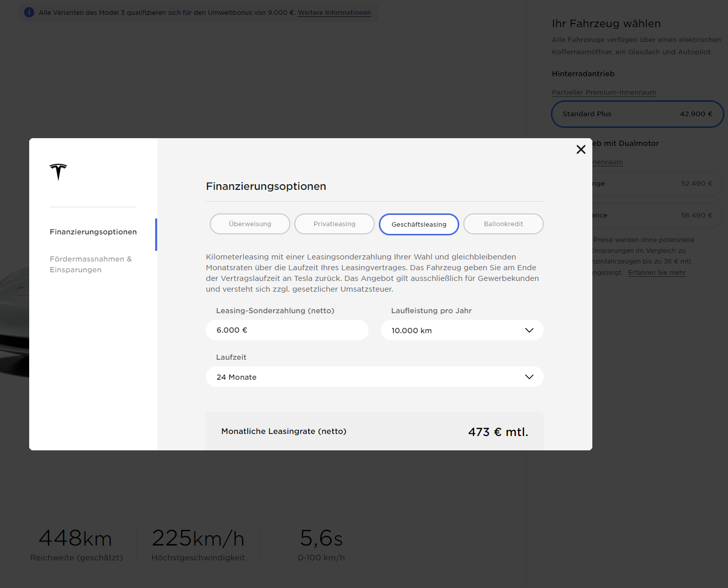The image size is (728, 588).
Task: Select the Überweisung payment tab
Action: 250,224
